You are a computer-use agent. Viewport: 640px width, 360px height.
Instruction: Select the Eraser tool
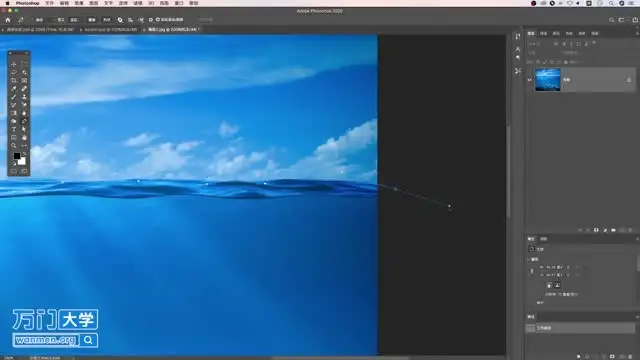(24, 105)
